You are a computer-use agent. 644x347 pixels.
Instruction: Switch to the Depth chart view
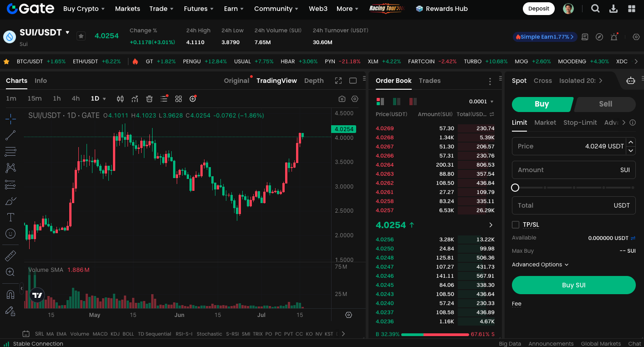point(314,81)
